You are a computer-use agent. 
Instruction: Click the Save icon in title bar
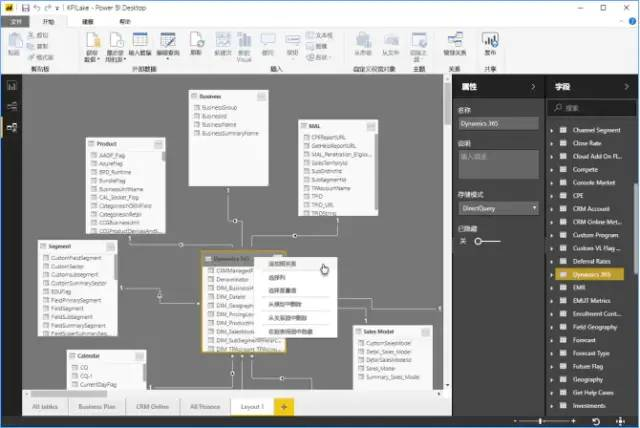pos(26,8)
